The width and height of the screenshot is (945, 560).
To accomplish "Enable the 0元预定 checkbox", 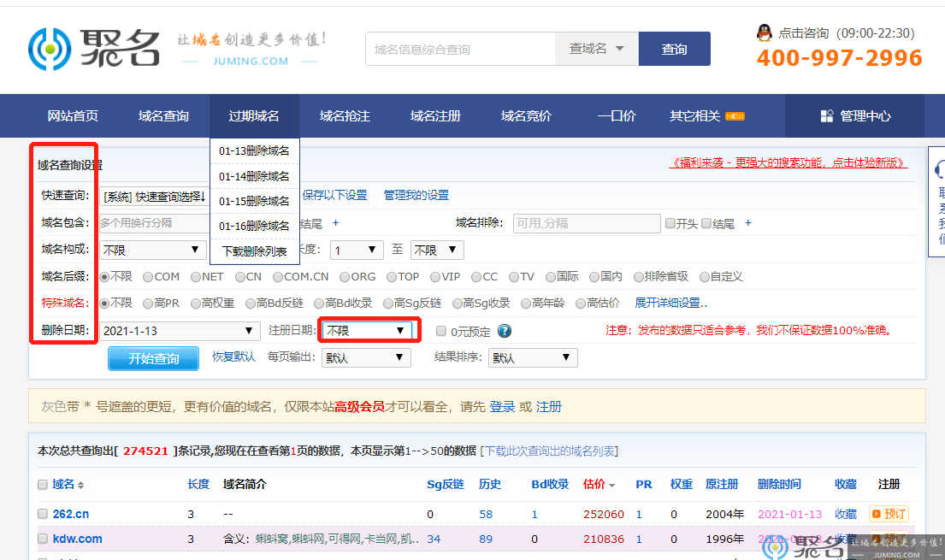I will coord(441,331).
